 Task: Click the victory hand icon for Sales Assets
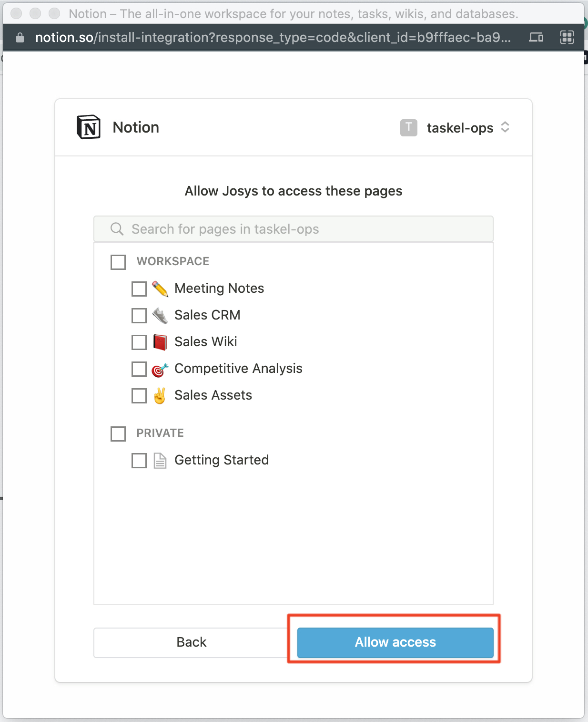pos(160,396)
